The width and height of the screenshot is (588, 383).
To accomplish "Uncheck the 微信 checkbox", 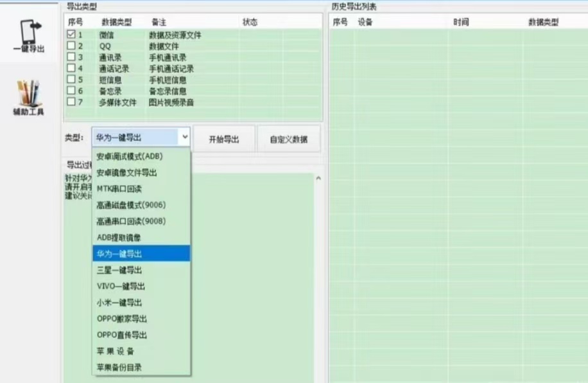I will click(71, 35).
